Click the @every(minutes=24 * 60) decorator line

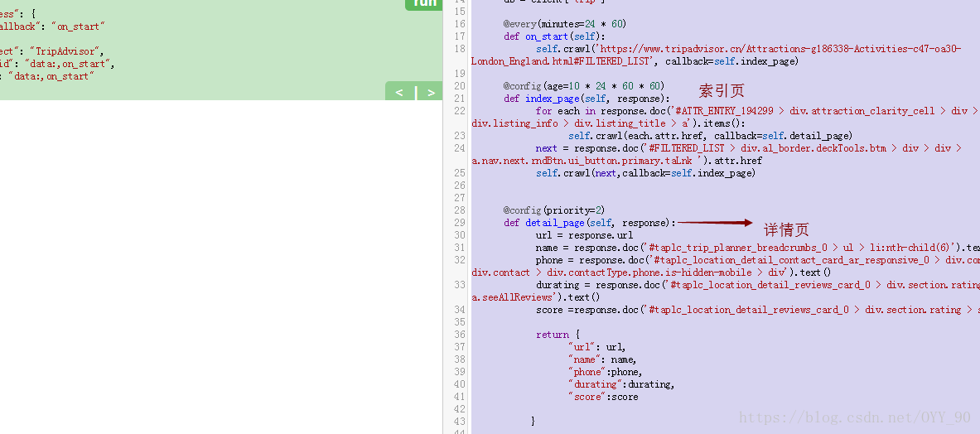565,24
